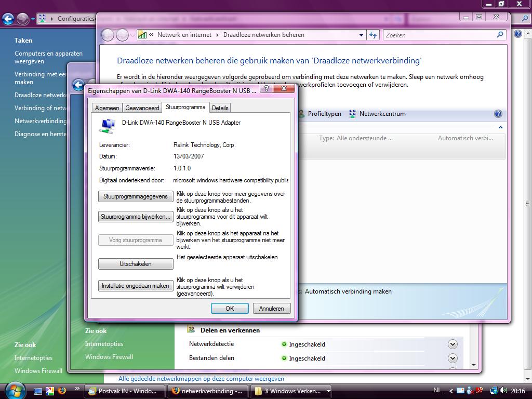Click forward arrow in Configuratiescherm window

[22, 19]
